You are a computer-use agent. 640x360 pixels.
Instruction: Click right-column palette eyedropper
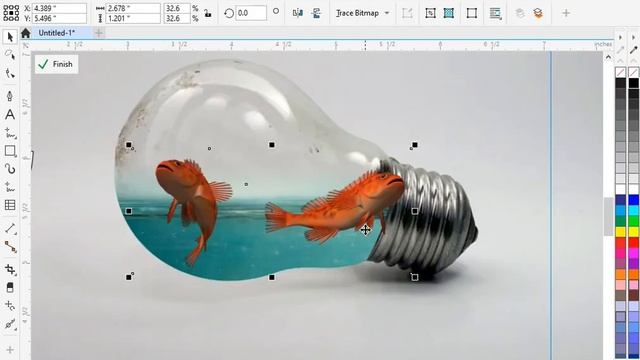633,50
